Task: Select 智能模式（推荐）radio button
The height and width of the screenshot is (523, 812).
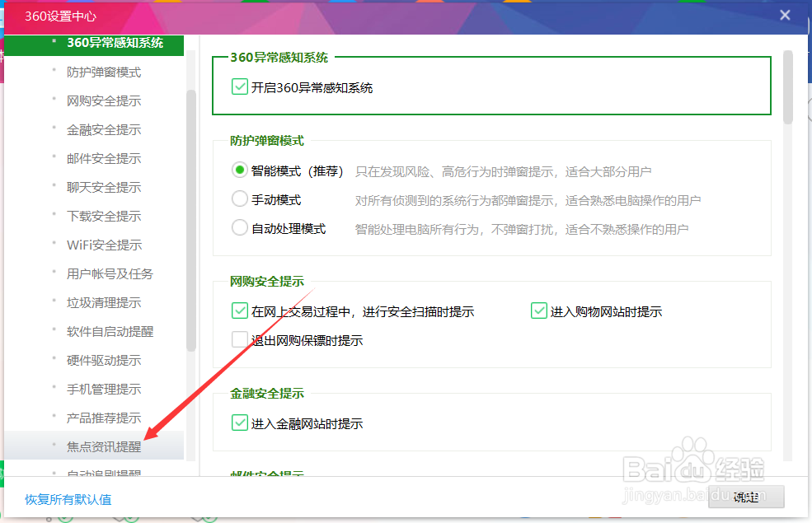Action: [239, 170]
